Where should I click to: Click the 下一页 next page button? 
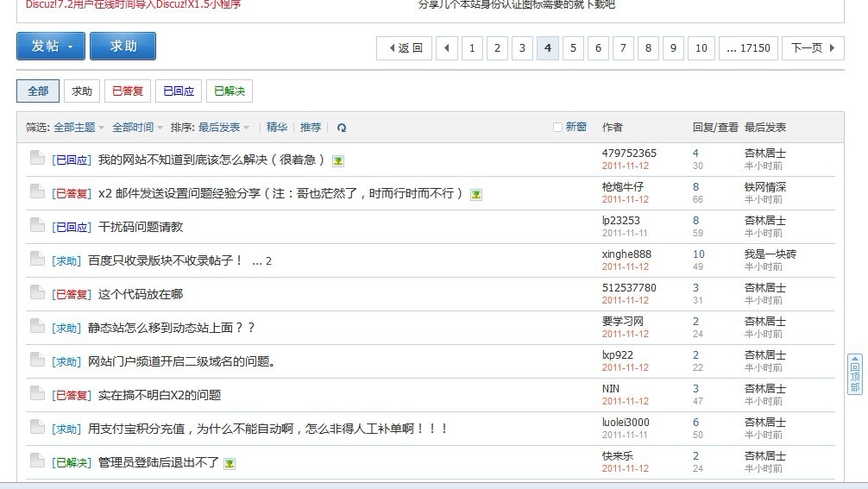click(x=813, y=48)
